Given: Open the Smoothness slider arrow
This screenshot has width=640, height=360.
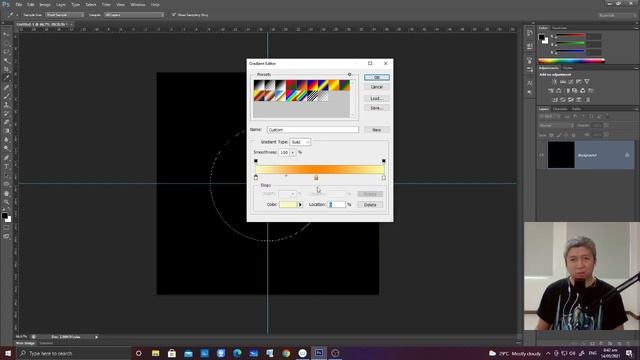Looking at the screenshot, I should [293, 152].
